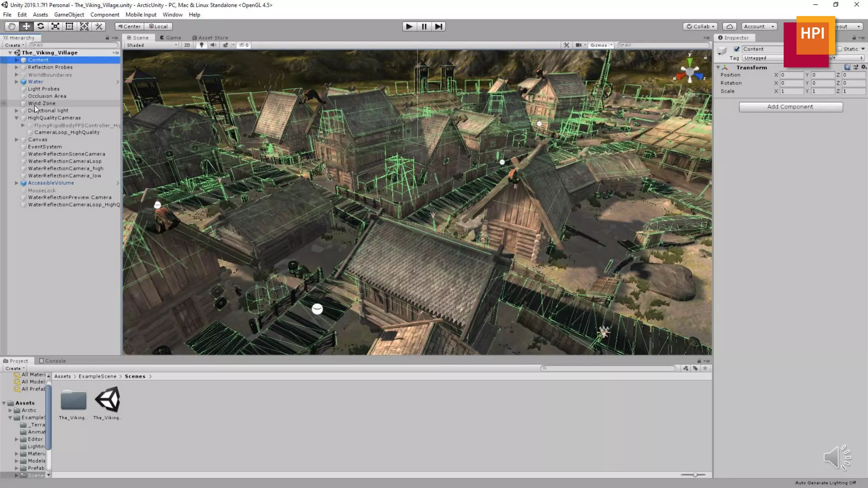Select the Scale tool
The width and height of the screenshot is (868, 488).
point(55,26)
